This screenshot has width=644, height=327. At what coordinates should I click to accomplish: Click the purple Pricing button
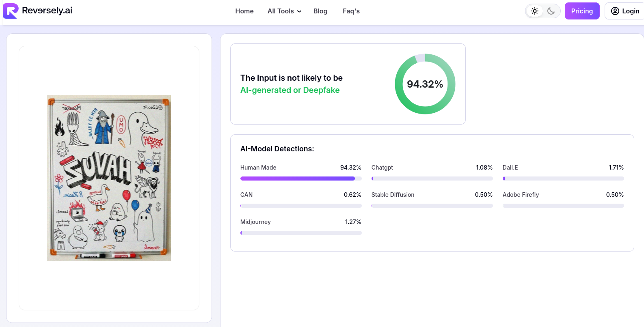(582, 11)
